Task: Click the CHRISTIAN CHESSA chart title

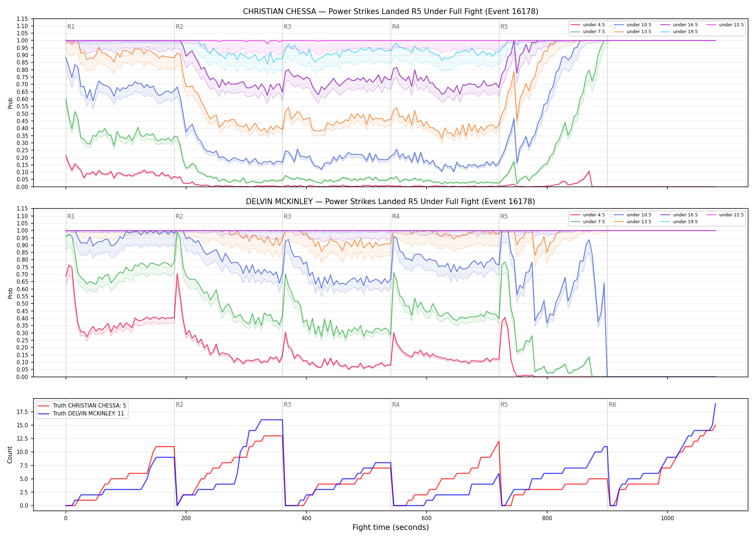Action: pyautogui.click(x=391, y=12)
